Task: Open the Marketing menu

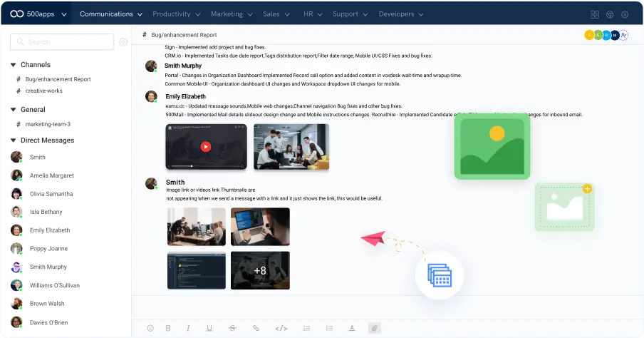Action: point(232,14)
